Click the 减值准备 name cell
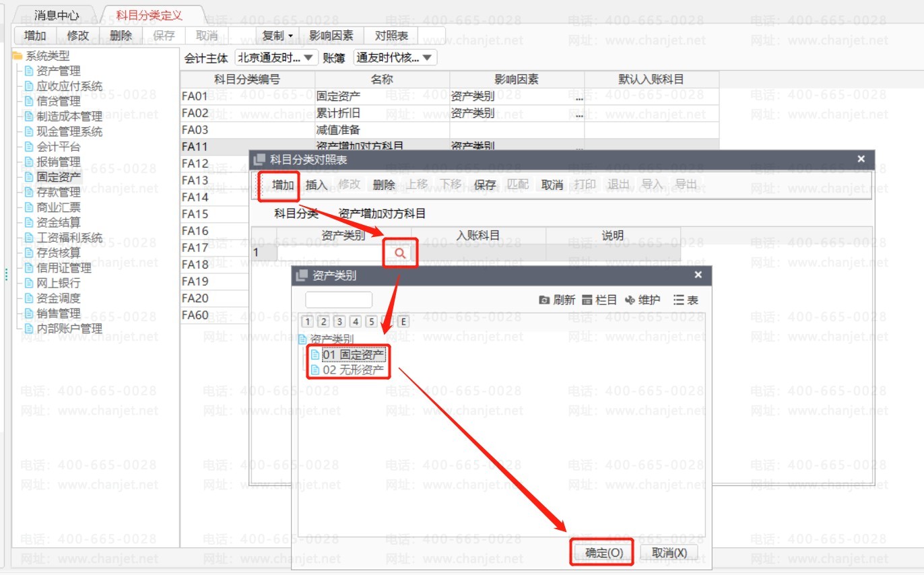This screenshot has width=924, height=575. 382,130
